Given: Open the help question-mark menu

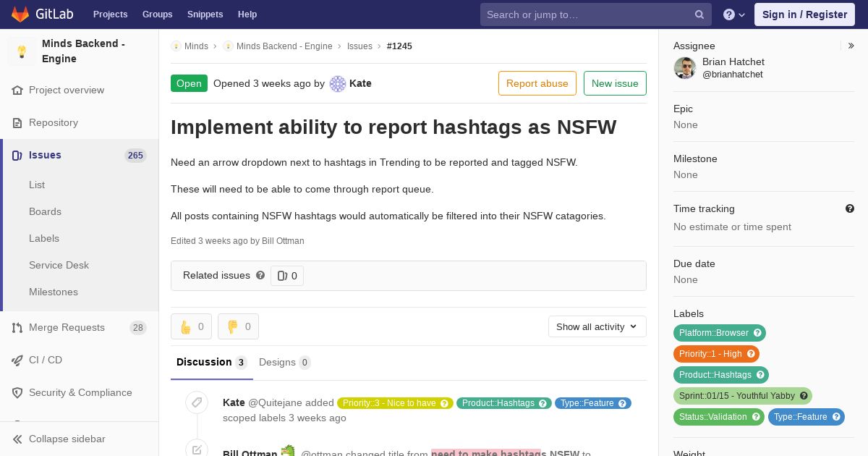Looking at the screenshot, I should click(x=734, y=14).
